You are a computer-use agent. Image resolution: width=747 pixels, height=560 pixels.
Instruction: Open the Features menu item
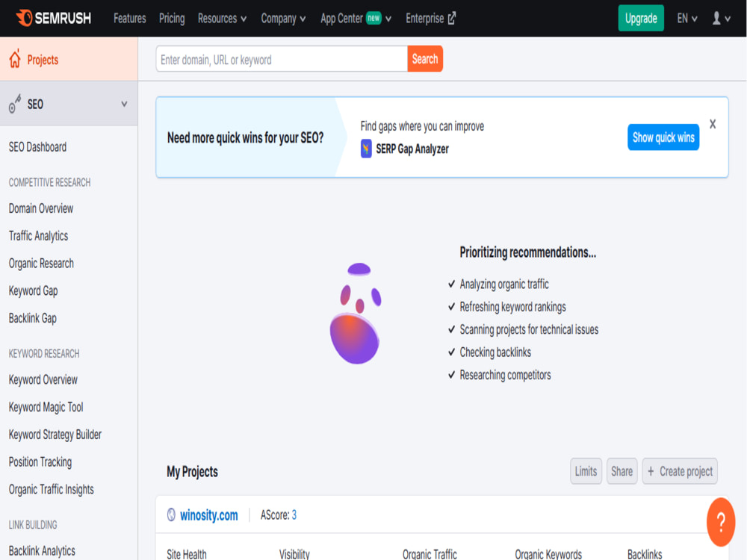tap(129, 19)
